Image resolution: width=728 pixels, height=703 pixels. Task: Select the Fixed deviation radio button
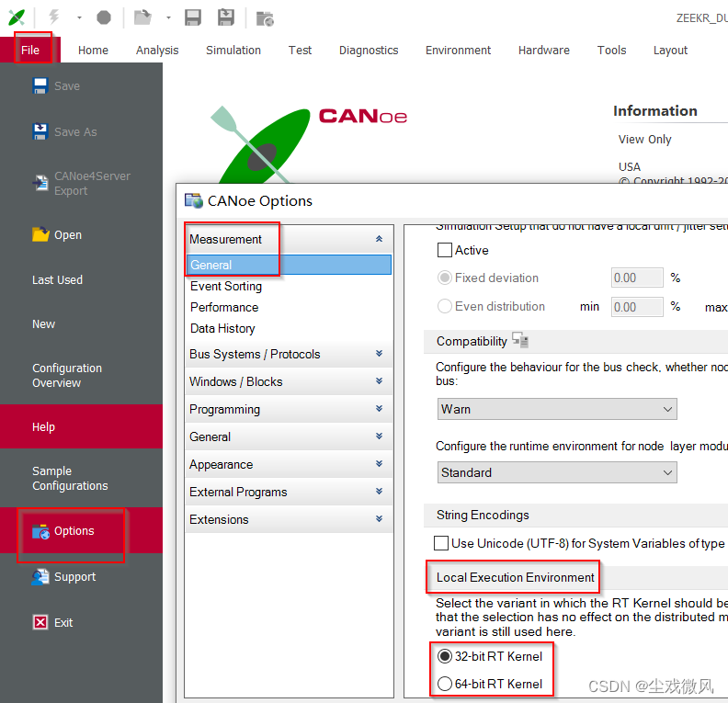[x=444, y=278]
